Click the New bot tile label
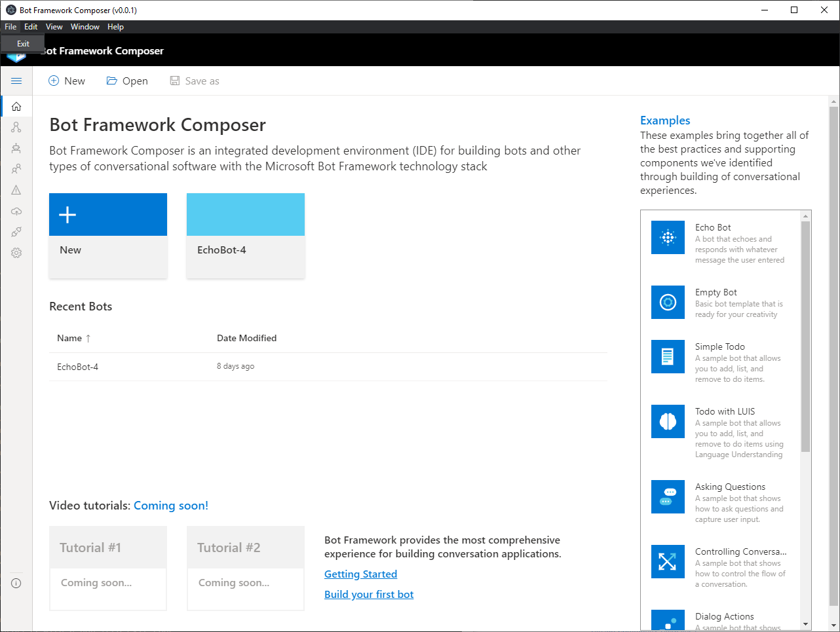This screenshot has width=840, height=632. pyautogui.click(x=70, y=250)
